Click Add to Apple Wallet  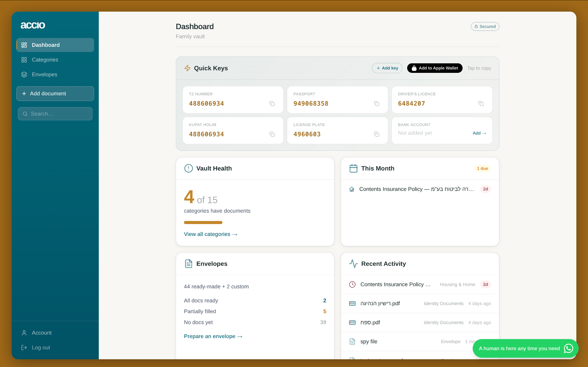435,68
